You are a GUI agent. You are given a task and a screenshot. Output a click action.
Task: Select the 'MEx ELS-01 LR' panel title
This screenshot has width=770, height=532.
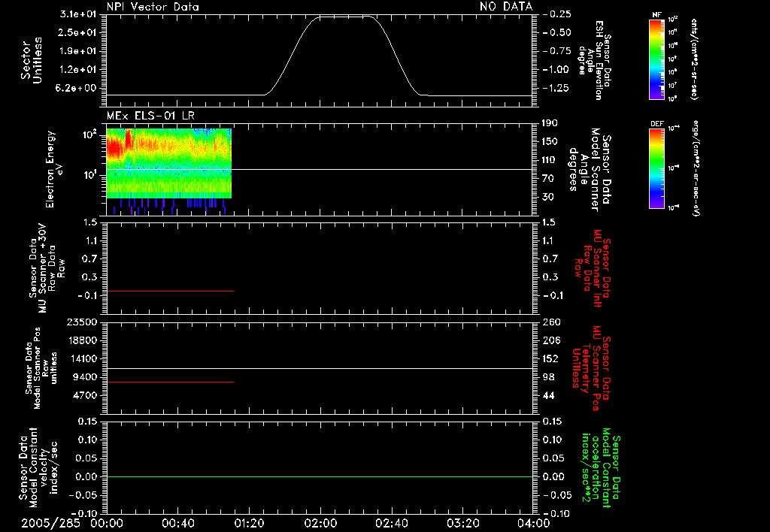pyautogui.click(x=150, y=116)
